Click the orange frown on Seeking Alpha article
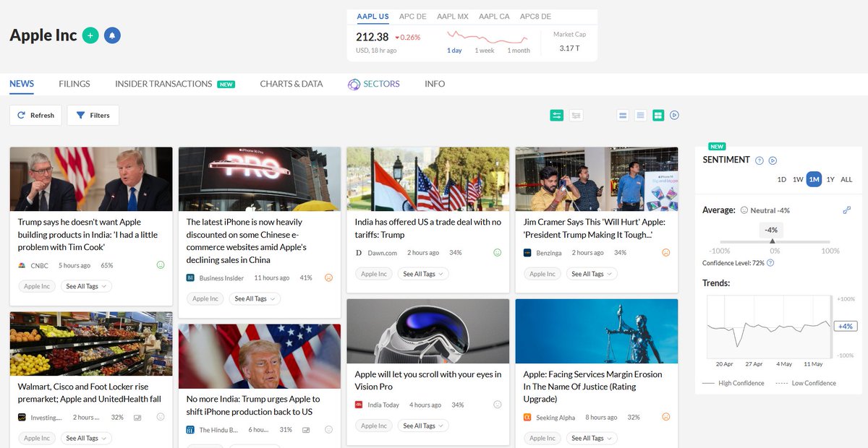This screenshot has height=448, width=868. point(666,417)
